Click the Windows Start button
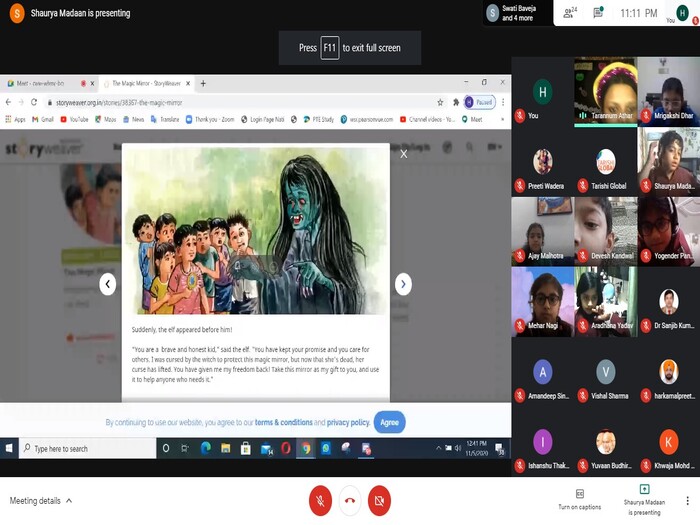700x525 pixels. [x=9, y=448]
